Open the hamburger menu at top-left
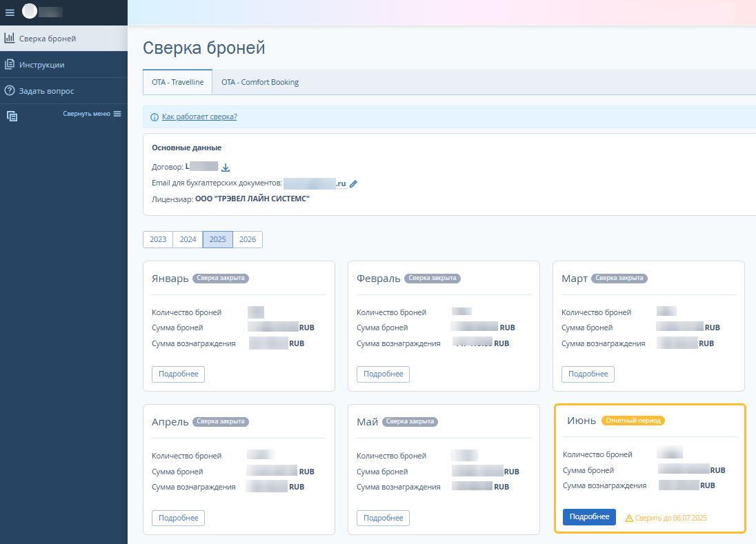 (x=10, y=12)
